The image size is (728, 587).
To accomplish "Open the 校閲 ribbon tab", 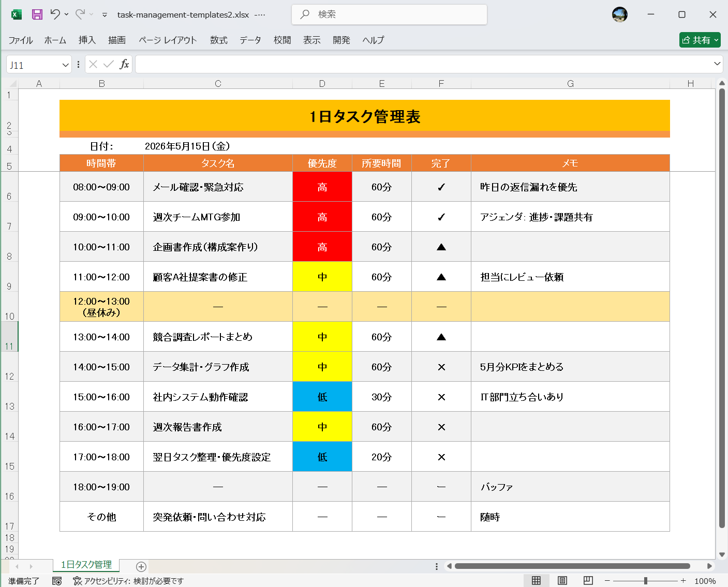I will [283, 40].
